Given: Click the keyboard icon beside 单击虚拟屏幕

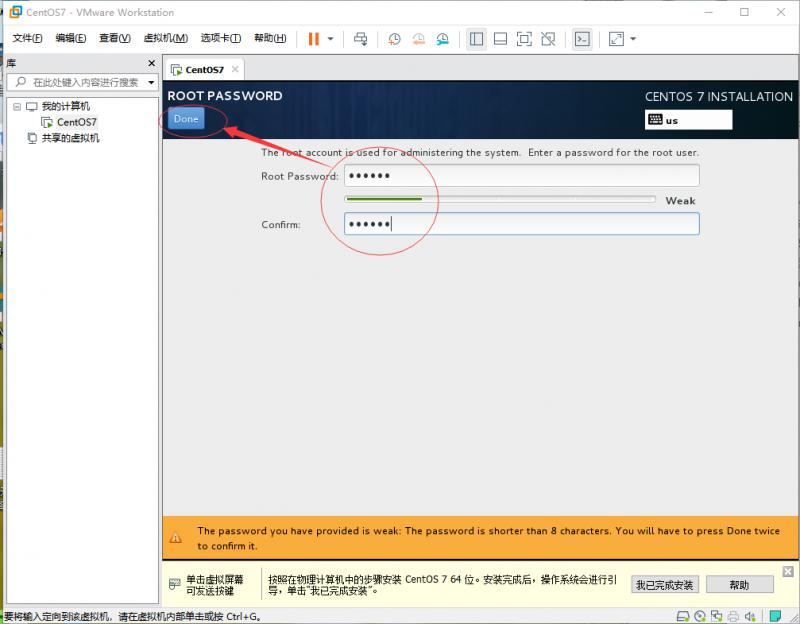Looking at the screenshot, I should [174, 584].
